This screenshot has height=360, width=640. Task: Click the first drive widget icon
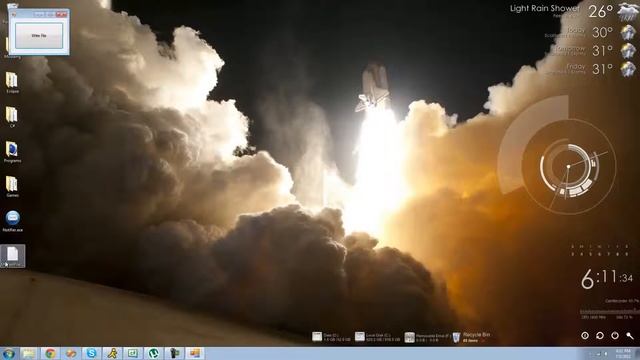tap(317, 336)
